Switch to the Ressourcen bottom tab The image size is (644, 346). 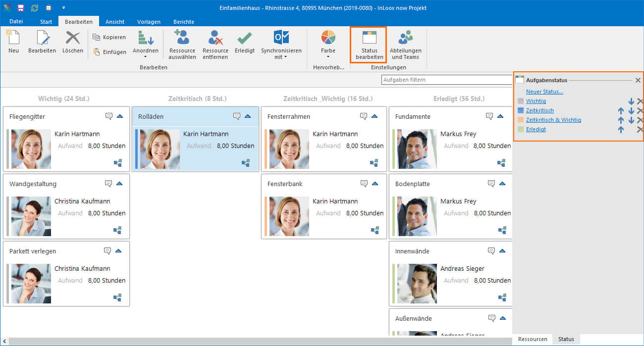click(x=533, y=339)
